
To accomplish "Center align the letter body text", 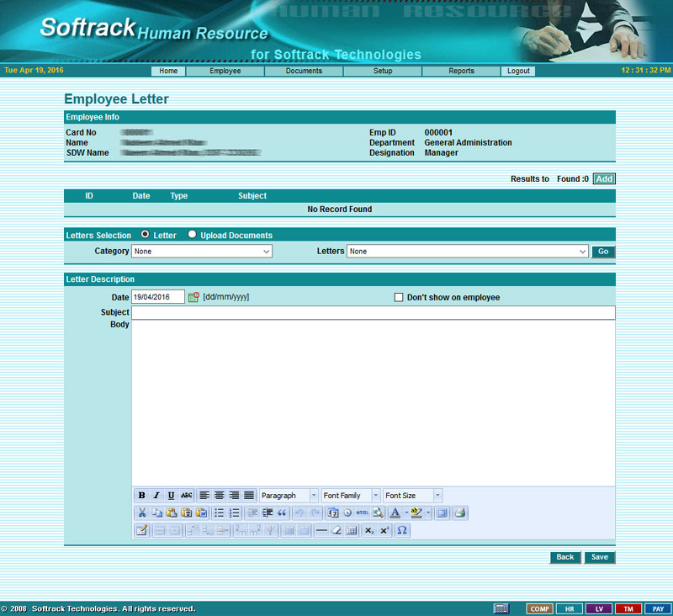I will click(219, 496).
